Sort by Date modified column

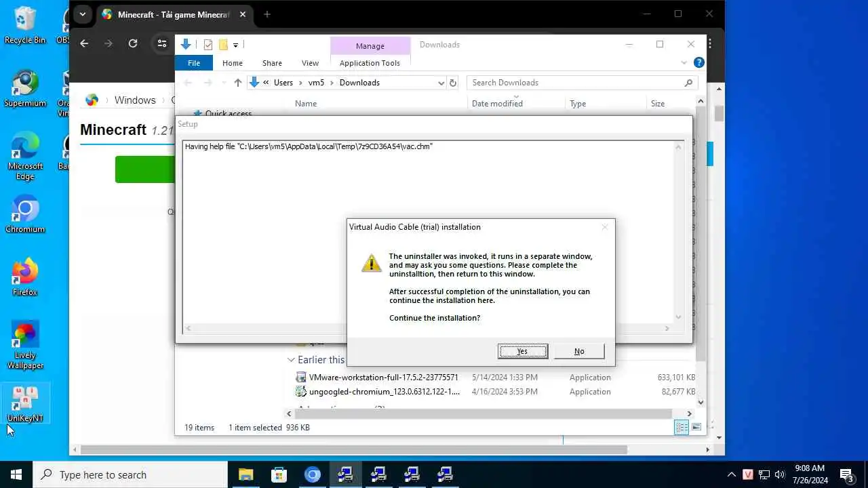(x=497, y=104)
